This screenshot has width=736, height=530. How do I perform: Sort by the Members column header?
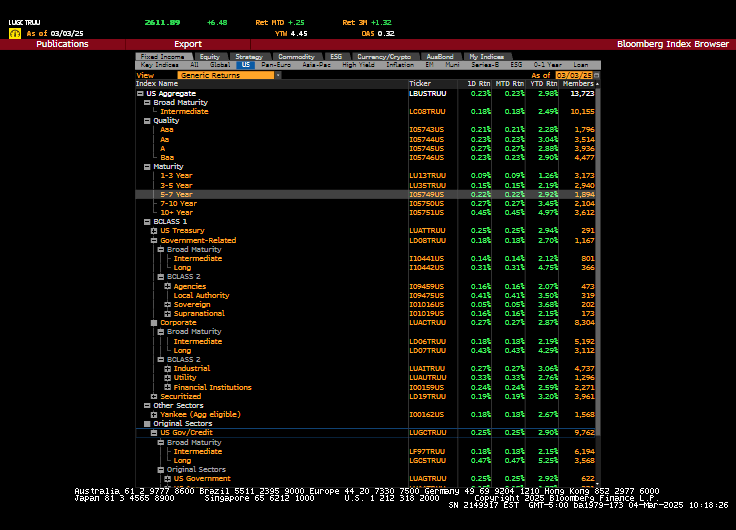(578, 84)
